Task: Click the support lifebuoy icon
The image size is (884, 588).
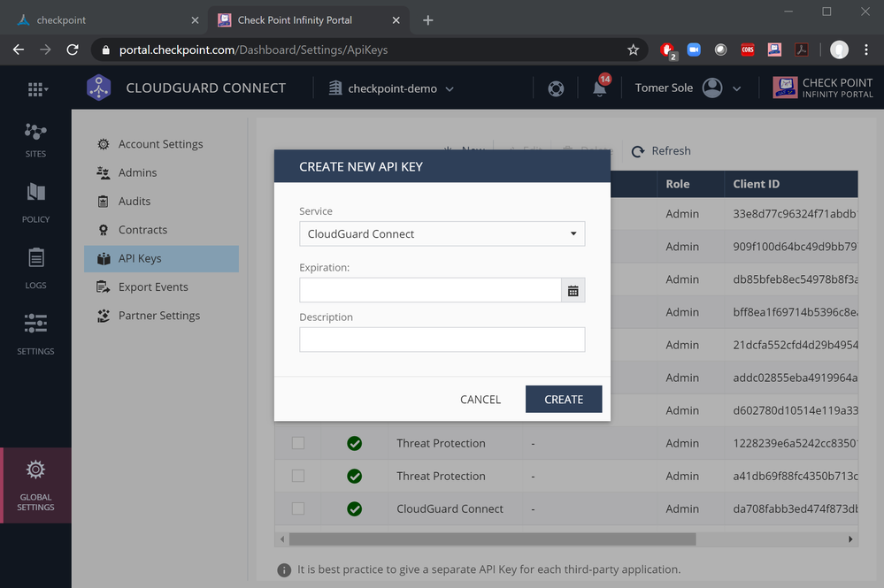Action: [556, 88]
